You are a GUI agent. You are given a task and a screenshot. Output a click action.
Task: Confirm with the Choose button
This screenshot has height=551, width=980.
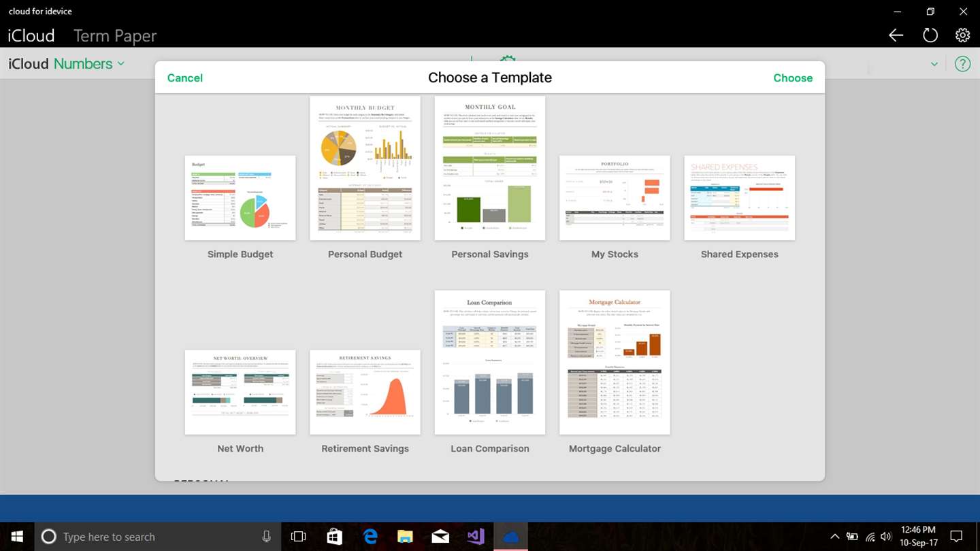[x=793, y=78]
